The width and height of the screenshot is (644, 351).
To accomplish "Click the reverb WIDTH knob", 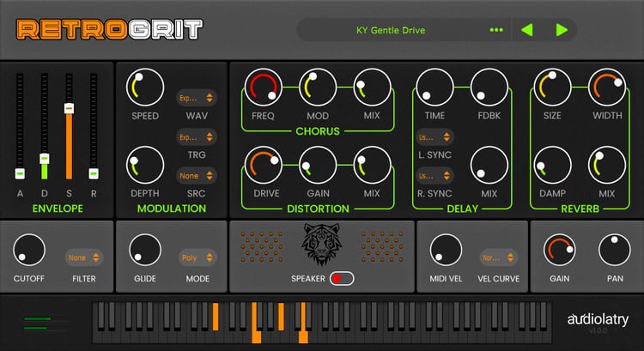I will [x=607, y=88].
